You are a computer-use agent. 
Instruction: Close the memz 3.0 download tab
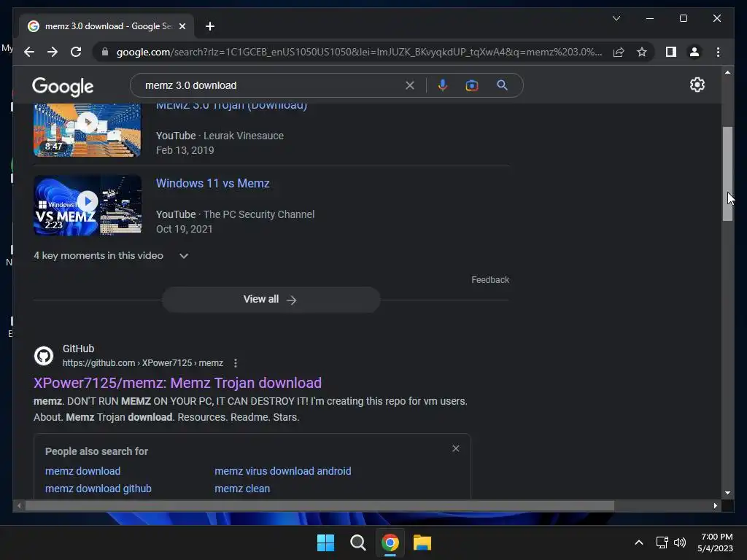click(x=182, y=26)
